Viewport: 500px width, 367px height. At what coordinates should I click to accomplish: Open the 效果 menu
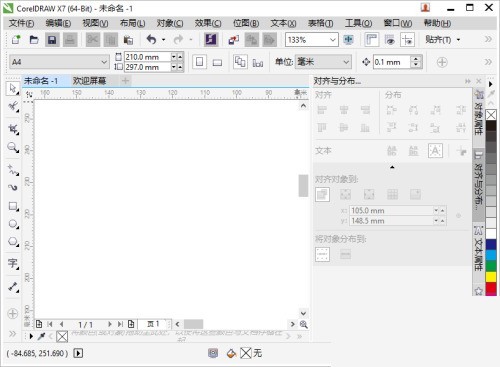point(208,23)
